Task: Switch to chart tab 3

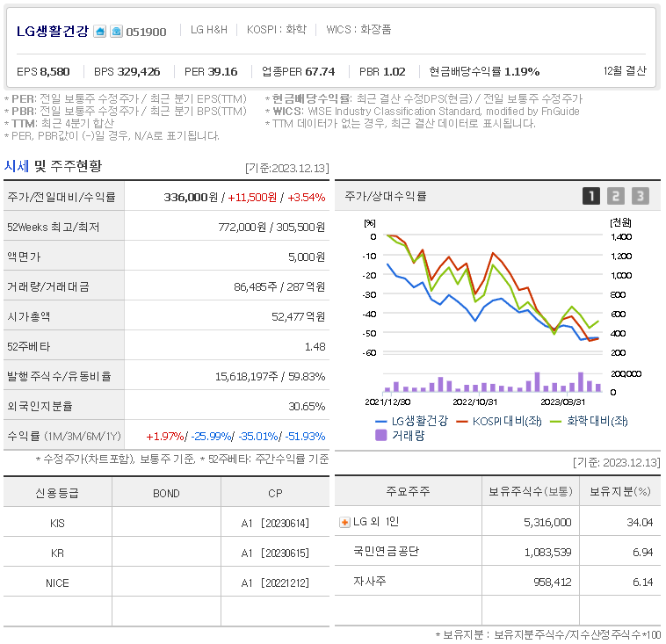Action: pyautogui.click(x=641, y=196)
